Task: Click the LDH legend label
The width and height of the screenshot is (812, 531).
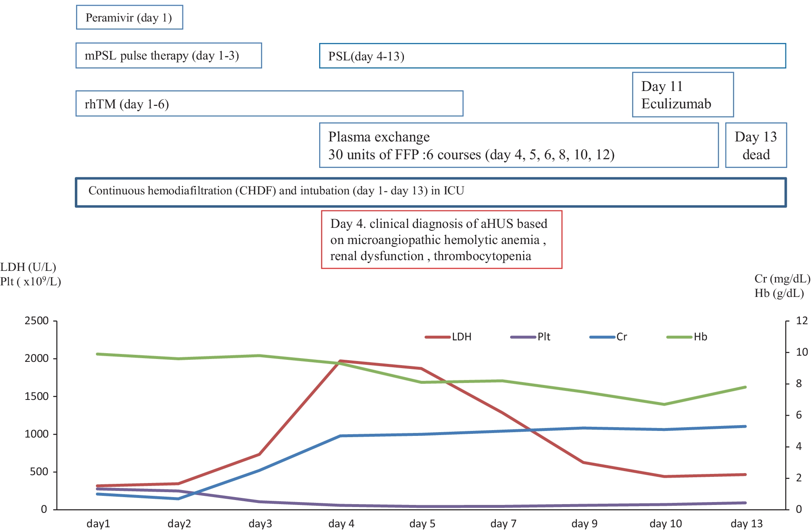Action: pyautogui.click(x=462, y=337)
